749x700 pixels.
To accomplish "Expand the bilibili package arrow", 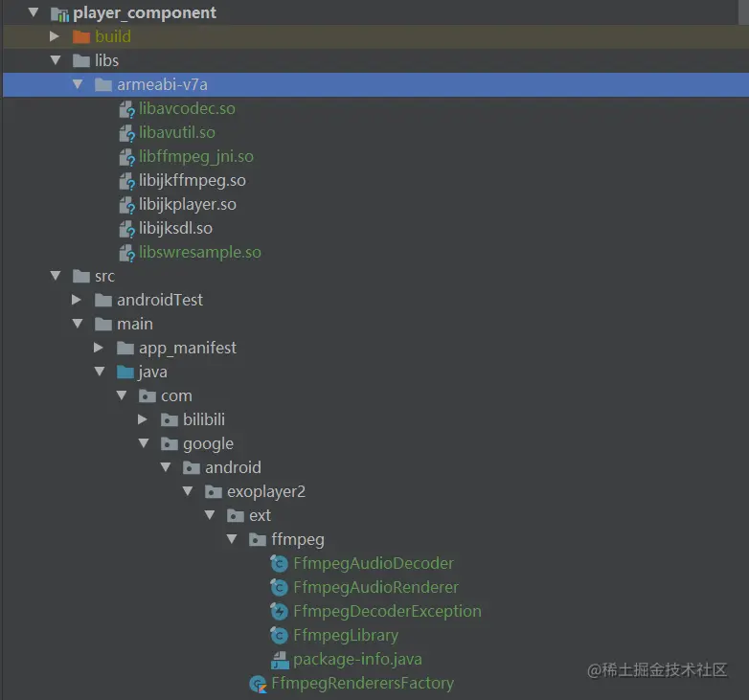I will click(x=143, y=419).
